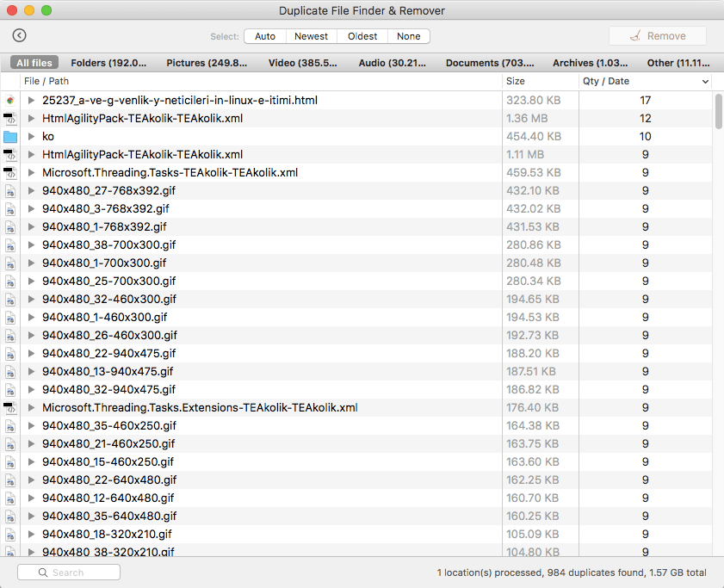Click the 323.80 KB size cell
This screenshot has height=588, width=724.
point(533,100)
